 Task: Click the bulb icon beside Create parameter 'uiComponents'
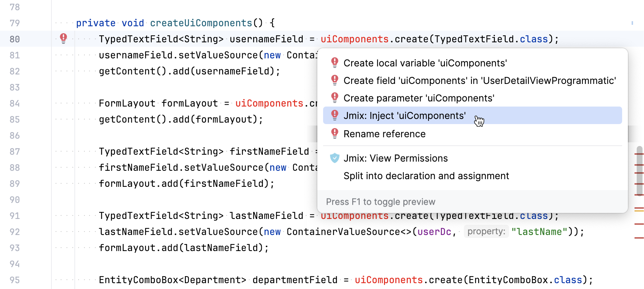point(334,98)
